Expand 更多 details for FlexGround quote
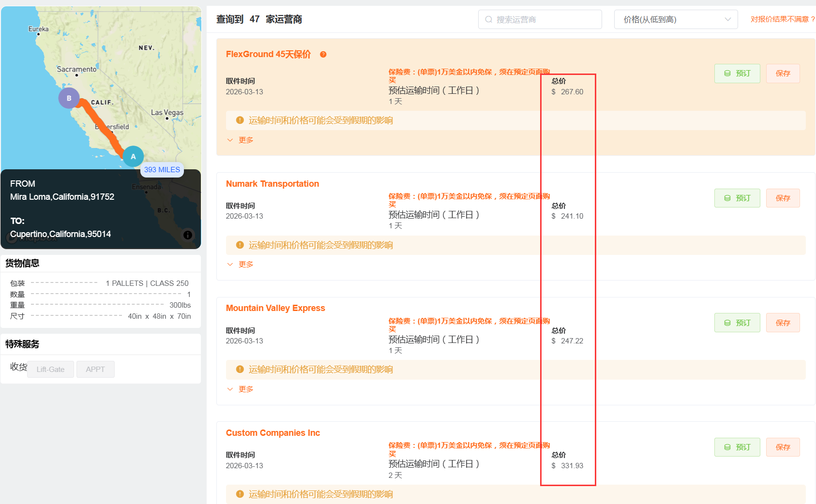This screenshot has height=504, width=816. coord(241,140)
